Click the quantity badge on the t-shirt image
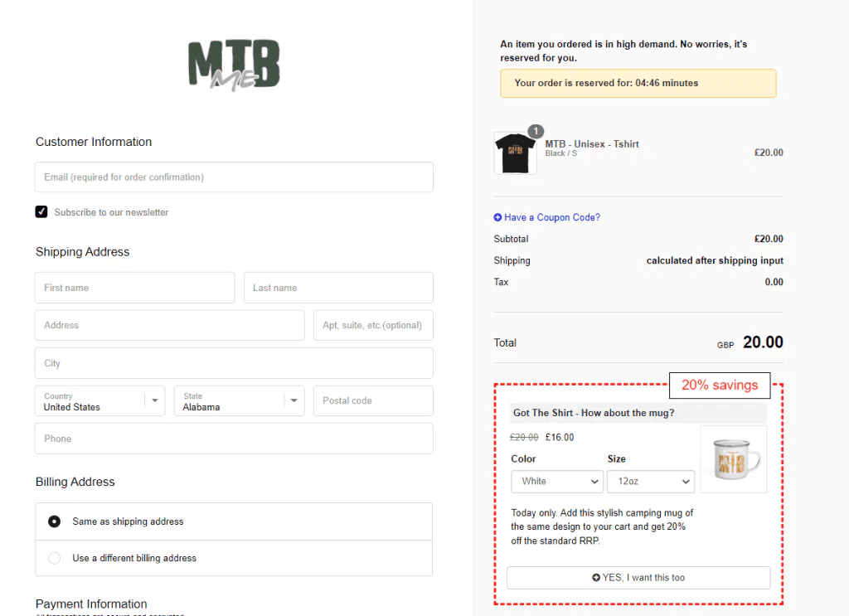Screen dimensions: 849x616 pos(535,131)
